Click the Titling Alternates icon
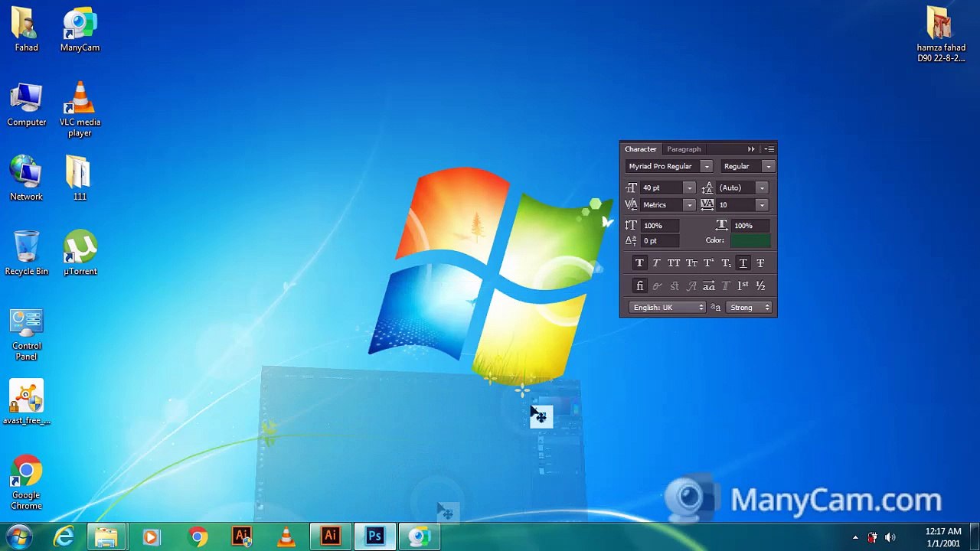Viewport: 980px width, 551px height. 726,286
